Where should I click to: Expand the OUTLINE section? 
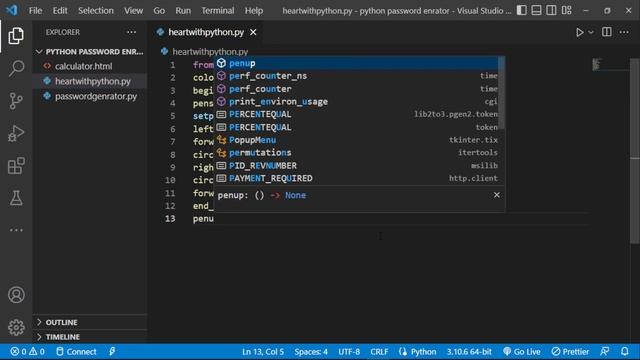(90, 322)
